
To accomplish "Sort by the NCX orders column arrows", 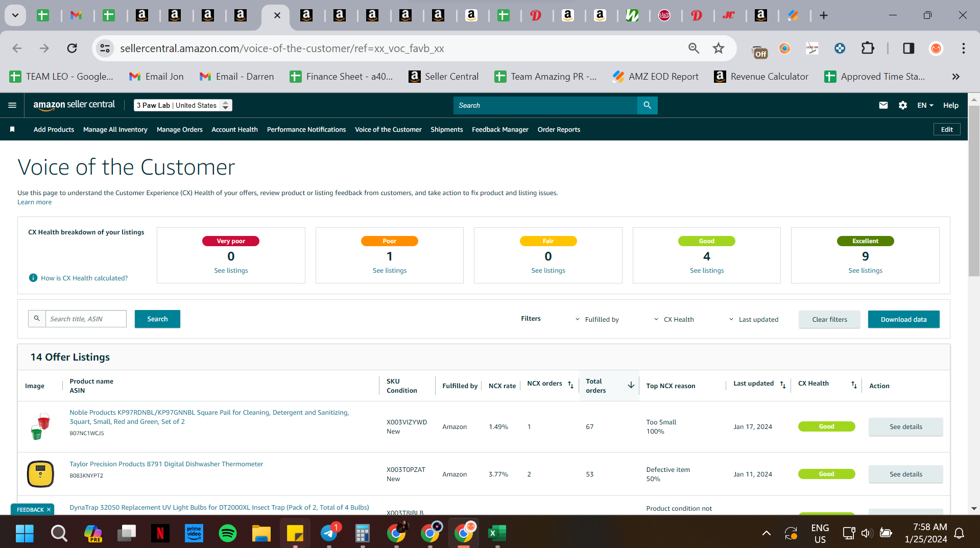I will (570, 385).
